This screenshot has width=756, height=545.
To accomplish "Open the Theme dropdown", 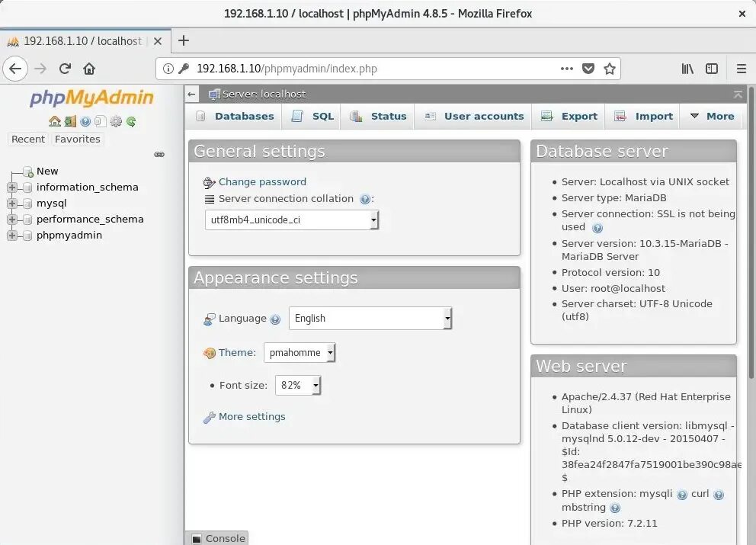I will (300, 353).
